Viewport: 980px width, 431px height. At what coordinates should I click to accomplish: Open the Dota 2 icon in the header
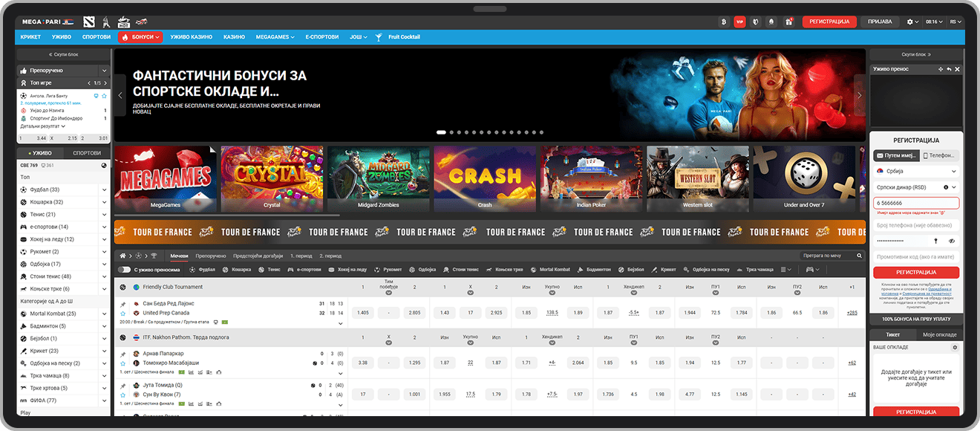pos(89,22)
